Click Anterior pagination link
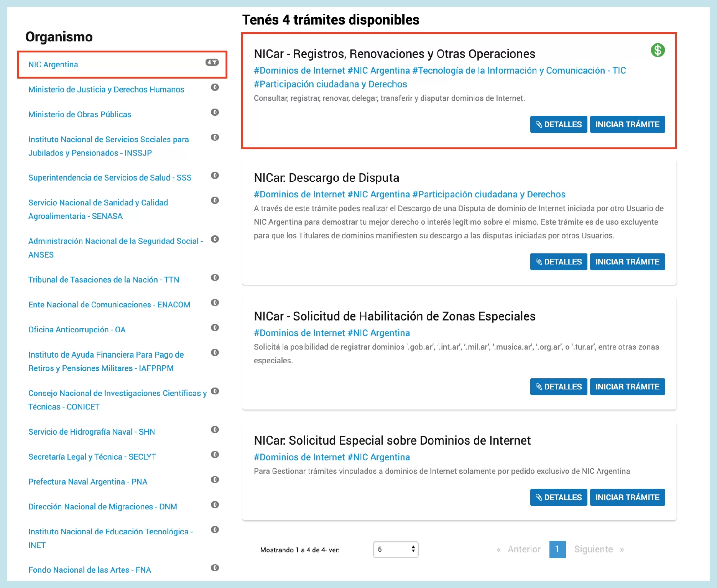717x588 pixels. [x=524, y=549]
